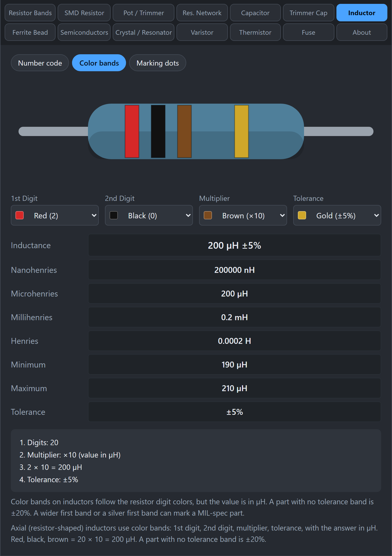Click the 0.2 mH value
The height and width of the screenshot is (556, 392).
[x=235, y=317]
